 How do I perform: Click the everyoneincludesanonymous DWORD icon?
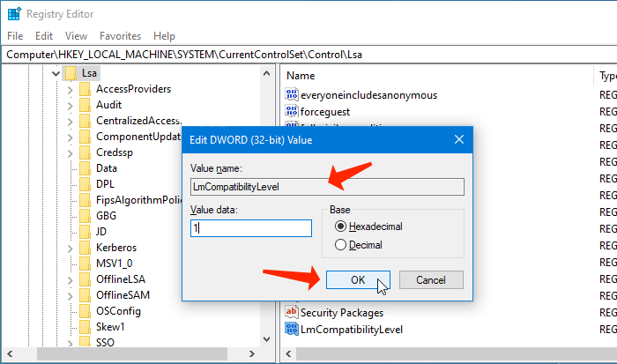[x=292, y=94]
